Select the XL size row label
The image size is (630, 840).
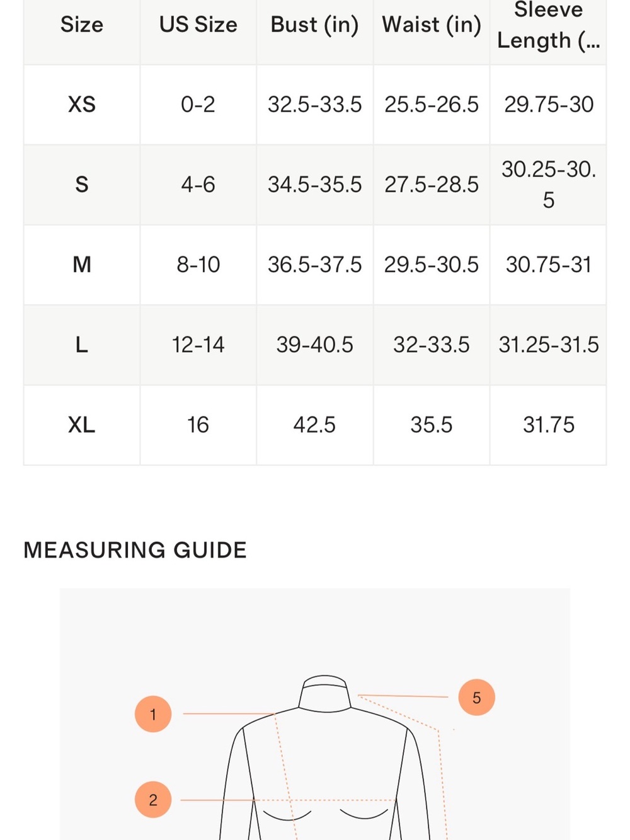coord(82,425)
